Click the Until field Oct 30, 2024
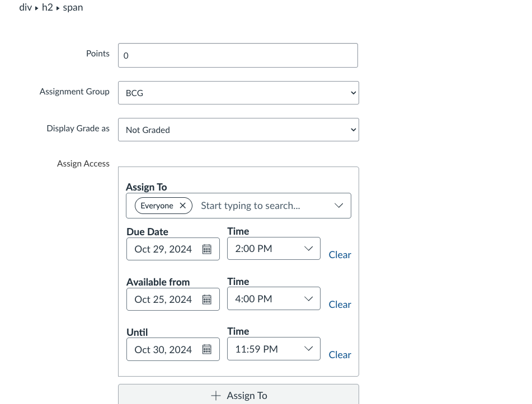Viewport: 532px width, 404px height. pos(163,350)
